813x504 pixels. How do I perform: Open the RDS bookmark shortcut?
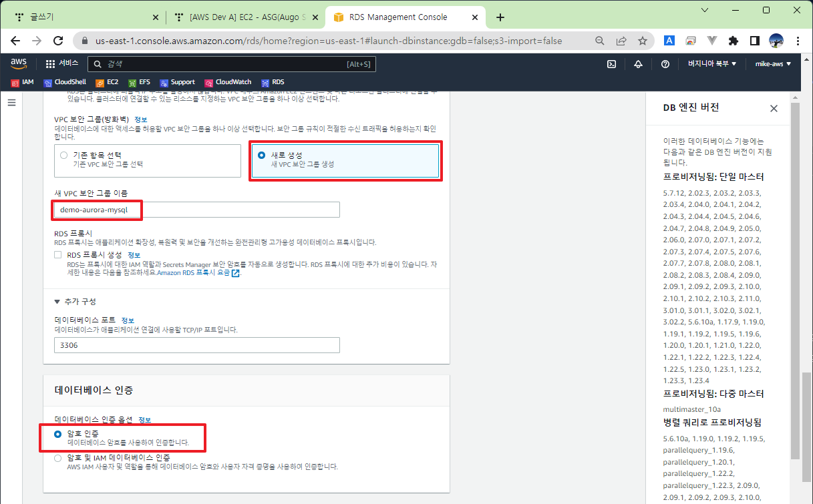273,82
